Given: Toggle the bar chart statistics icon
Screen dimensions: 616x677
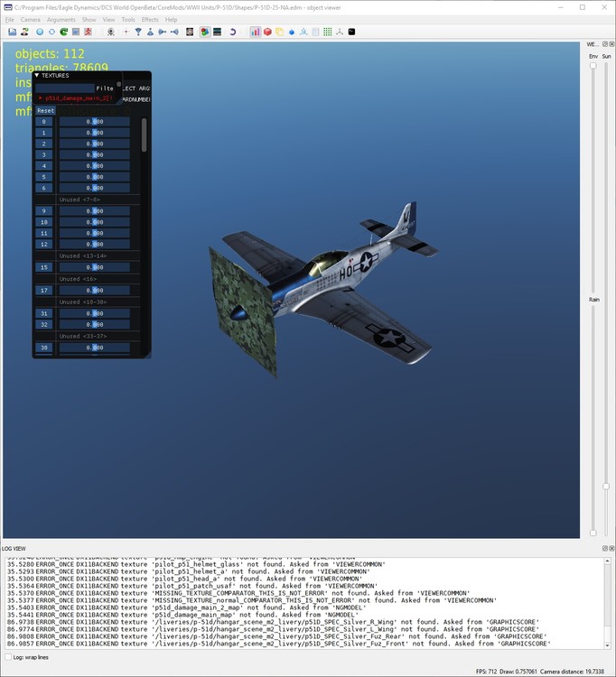Looking at the screenshot, I should (x=256, y=32).
